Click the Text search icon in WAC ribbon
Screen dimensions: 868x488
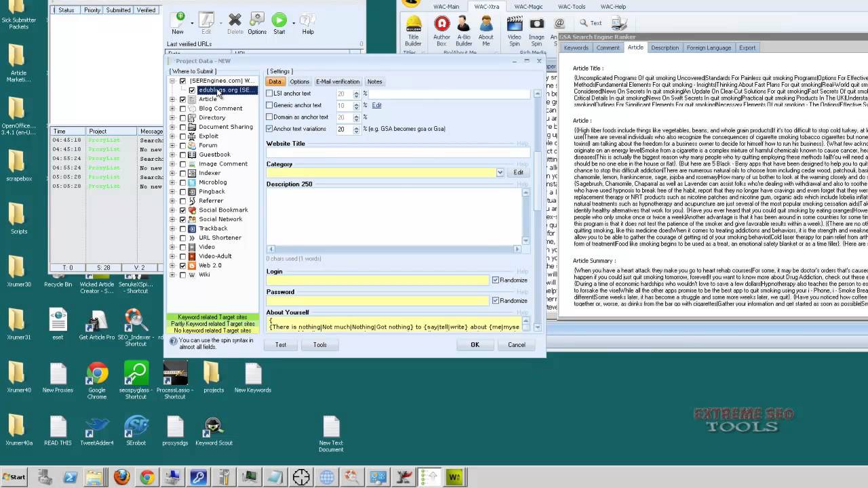tap(590, 23)
